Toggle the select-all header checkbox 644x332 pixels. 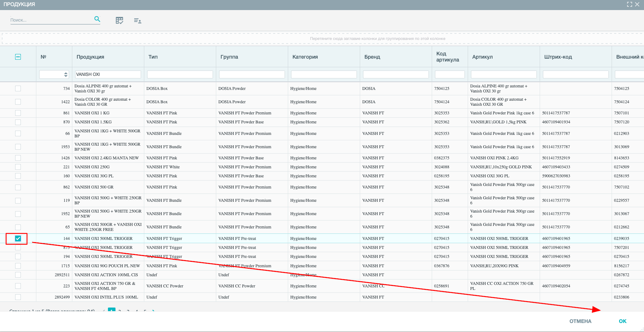pos(18,57)
